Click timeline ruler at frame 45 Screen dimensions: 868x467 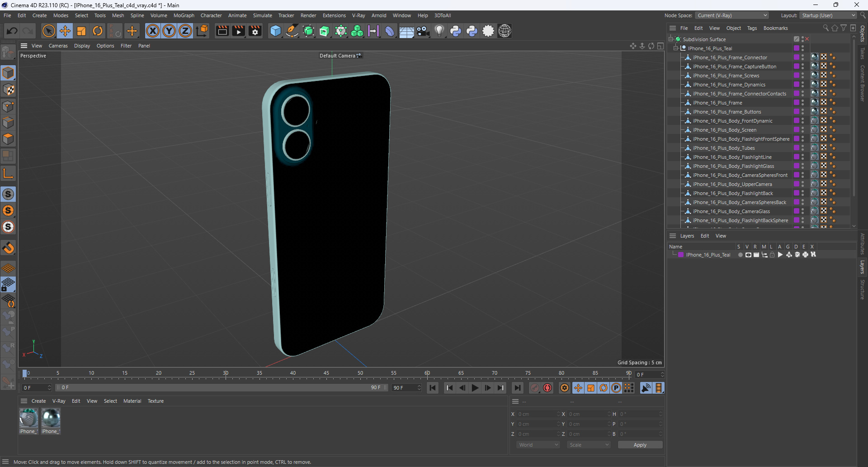pyautogui.click(x=326, y=373)
